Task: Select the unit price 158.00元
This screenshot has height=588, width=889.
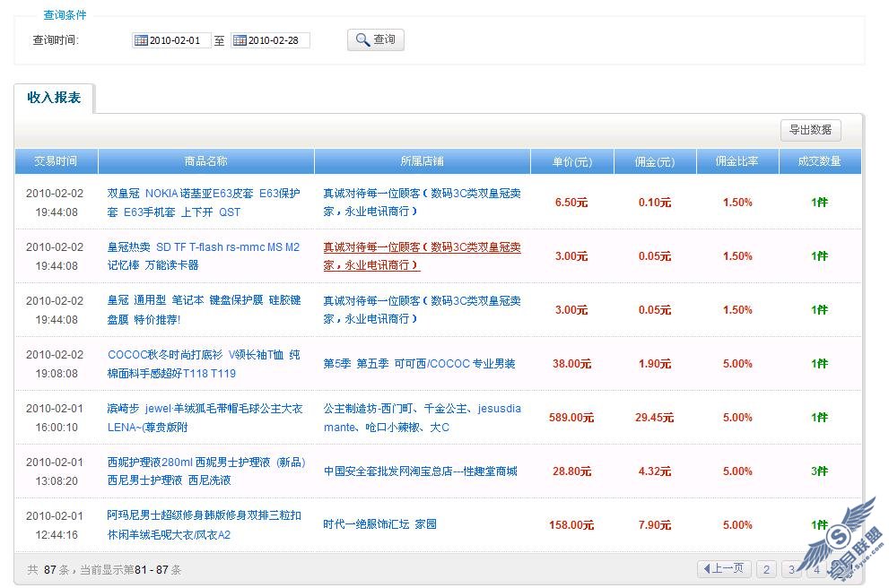Action: point(571,525)
